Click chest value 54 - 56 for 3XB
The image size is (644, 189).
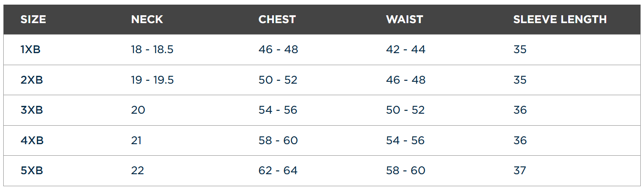pyautogui.click(x=278, y=110)
